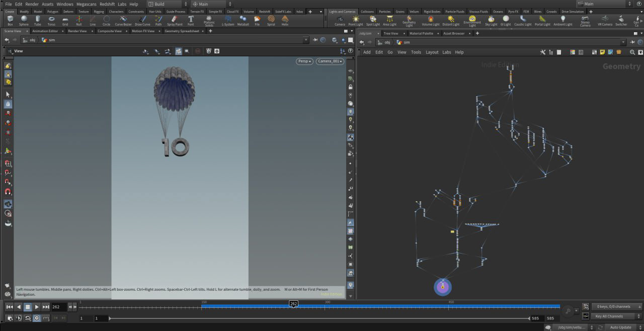Screen dimensions: 644x331
Task: Select the Draw Curve shelf tool
Action: (x=142, y=20)
